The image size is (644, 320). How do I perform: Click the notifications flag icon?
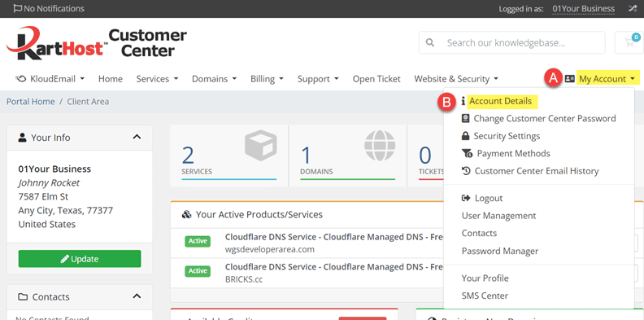(18, 9)
